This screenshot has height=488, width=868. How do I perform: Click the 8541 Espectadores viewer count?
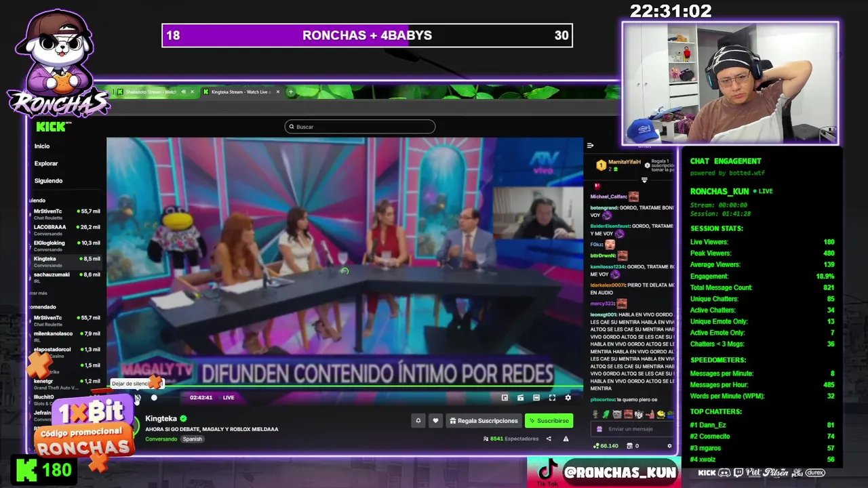(x=511, y=439)
